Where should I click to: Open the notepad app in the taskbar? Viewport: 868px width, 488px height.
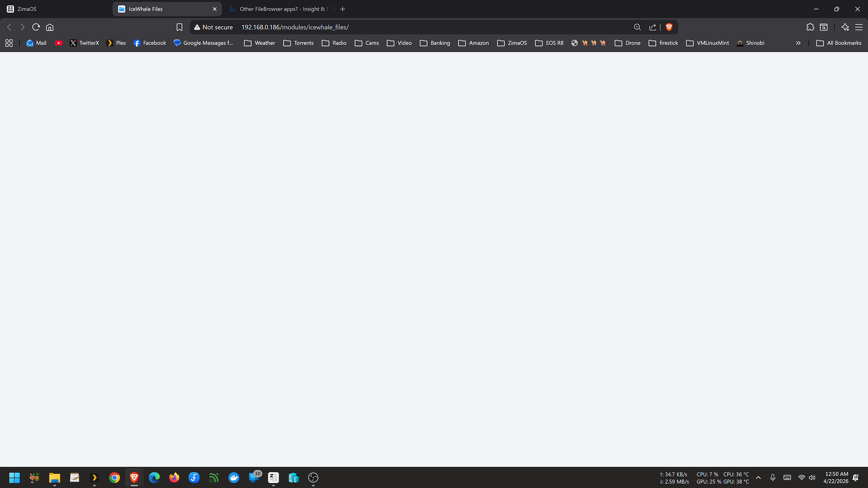click(74, 478)
